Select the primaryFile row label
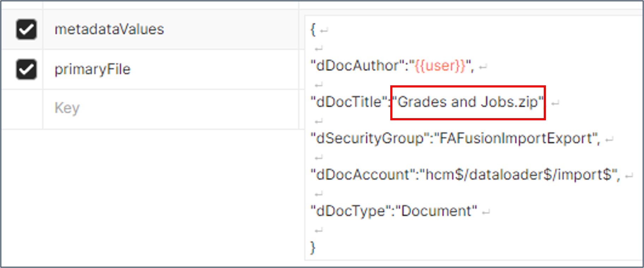The width and height of the screenshot is (644, 268). pyautogui.click(x=92, y=69)
